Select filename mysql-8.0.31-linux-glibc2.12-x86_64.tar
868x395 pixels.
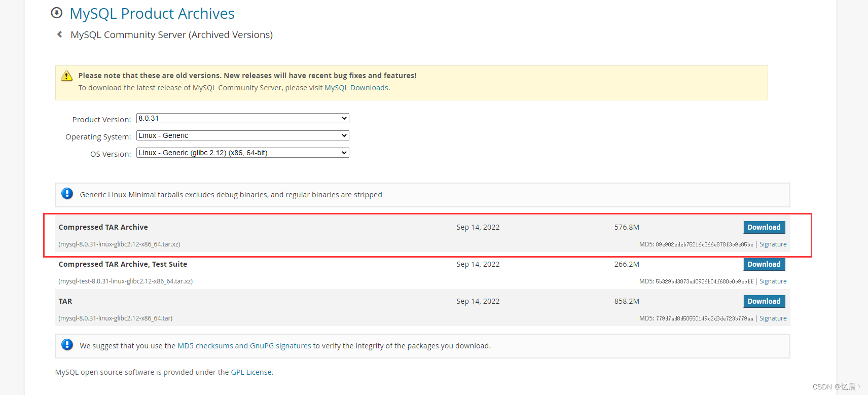click(x=116, y=318)
